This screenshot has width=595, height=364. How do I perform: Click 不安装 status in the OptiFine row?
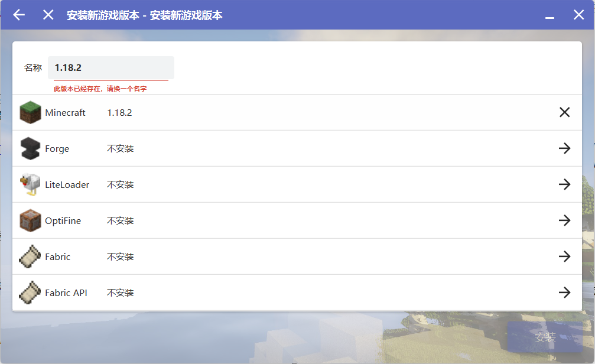pyautogui.click(x=121, y=221)
